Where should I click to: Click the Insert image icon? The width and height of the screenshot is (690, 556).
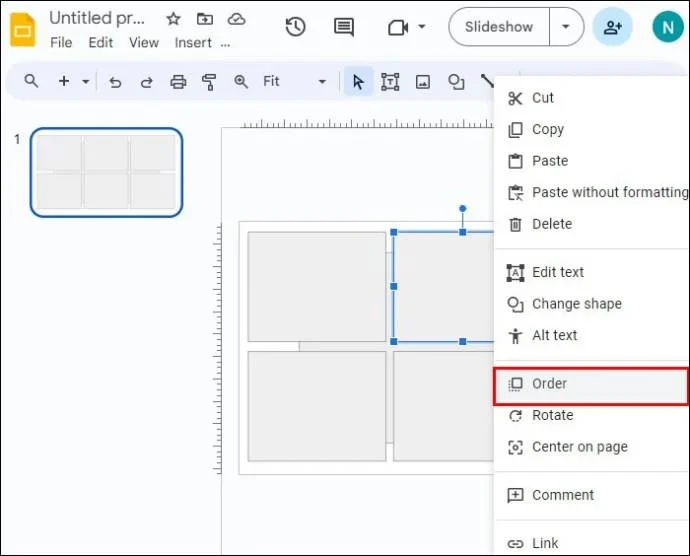coord(423,82)
